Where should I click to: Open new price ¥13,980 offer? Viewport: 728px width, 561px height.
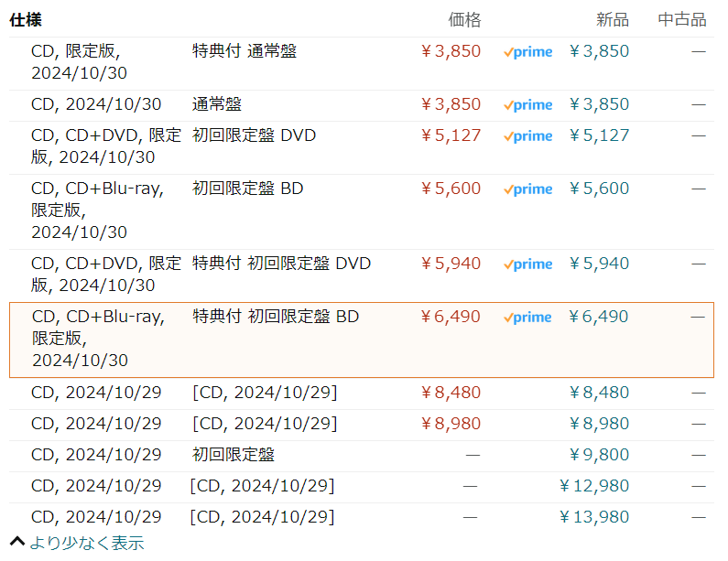(594, 517)
